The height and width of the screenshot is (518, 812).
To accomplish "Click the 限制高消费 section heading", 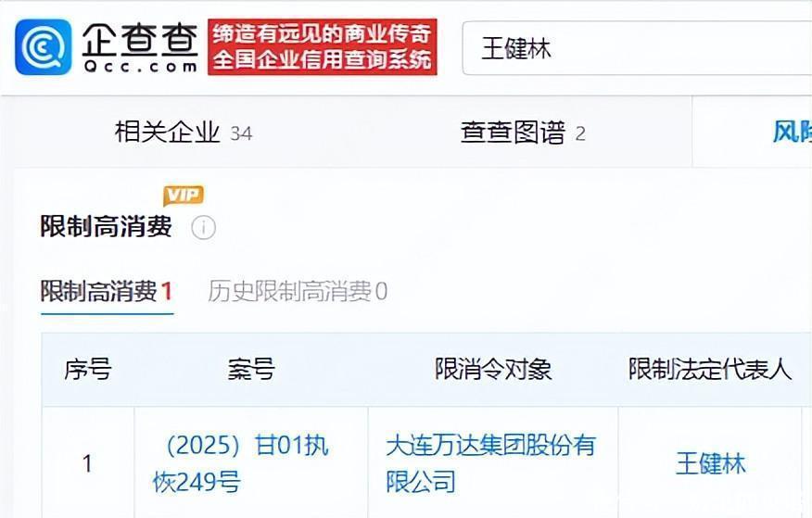I will tap(107, 227).
